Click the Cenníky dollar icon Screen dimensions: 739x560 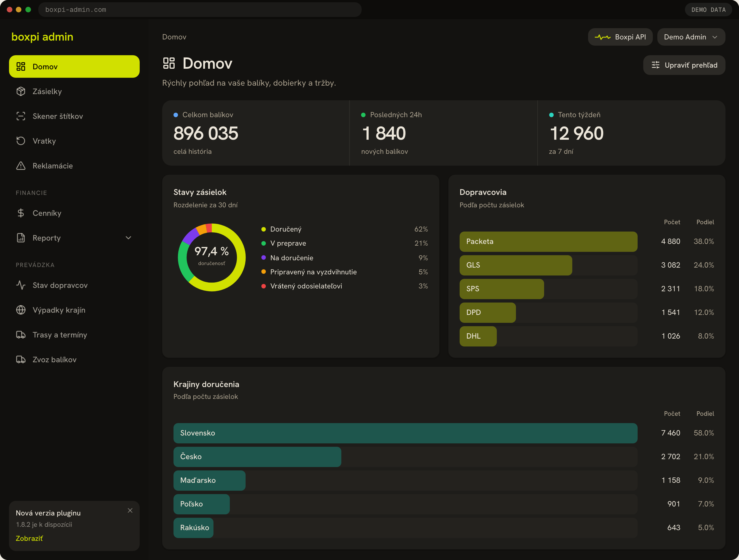21,213
